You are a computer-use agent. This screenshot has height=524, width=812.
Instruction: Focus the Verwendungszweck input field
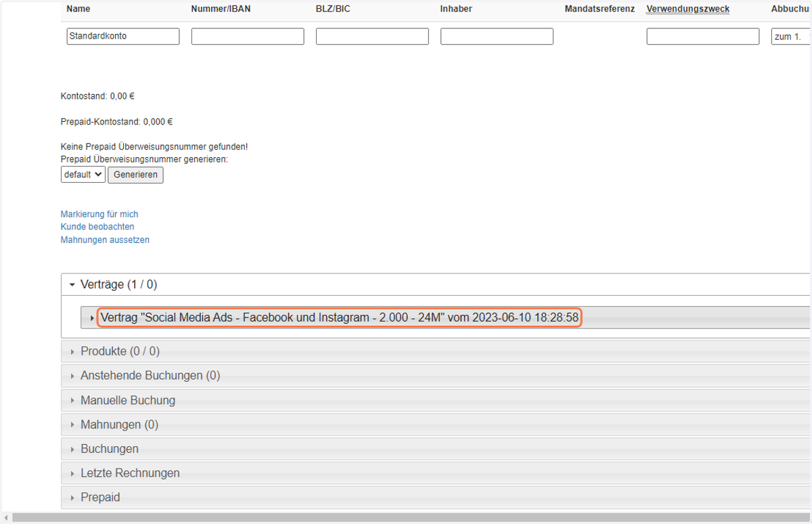tap(703, 37)
